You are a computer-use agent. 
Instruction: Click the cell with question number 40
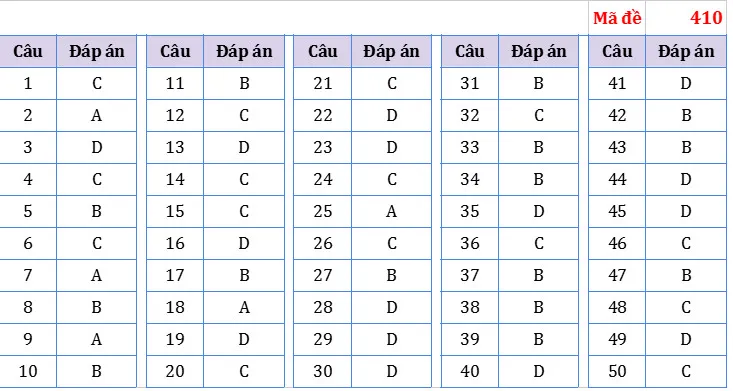click(469, 371)
